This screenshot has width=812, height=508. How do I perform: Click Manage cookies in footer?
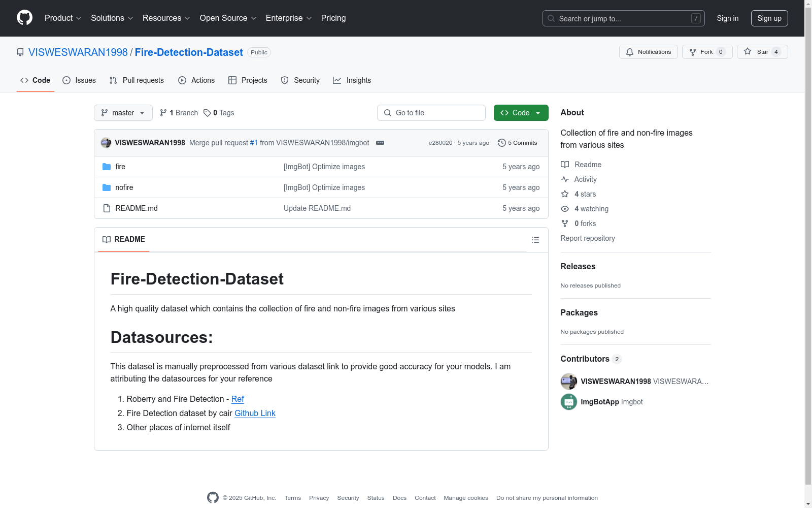[x=466, y=498]
